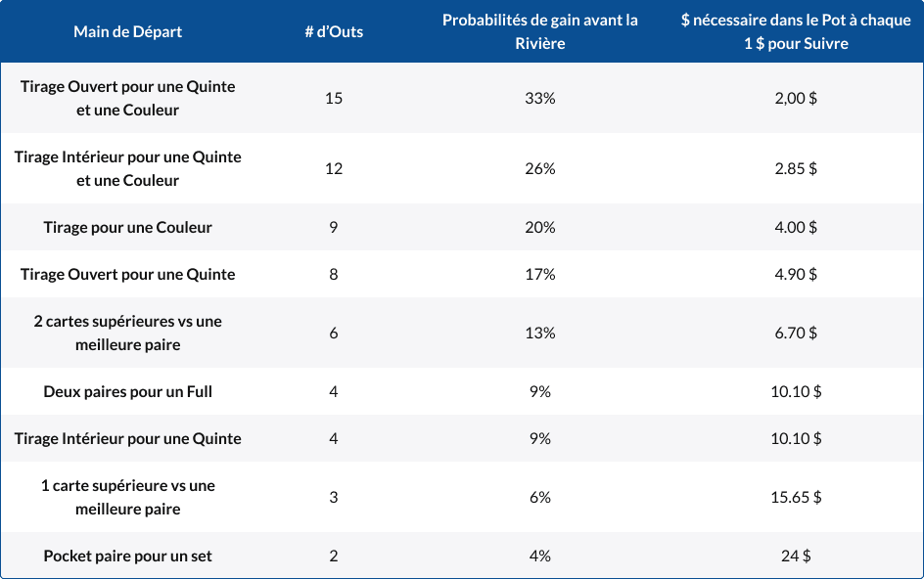This screenshot has height=579, width=924.
Task: Click the 26% probability cell
Action: (x=539, y=168)
